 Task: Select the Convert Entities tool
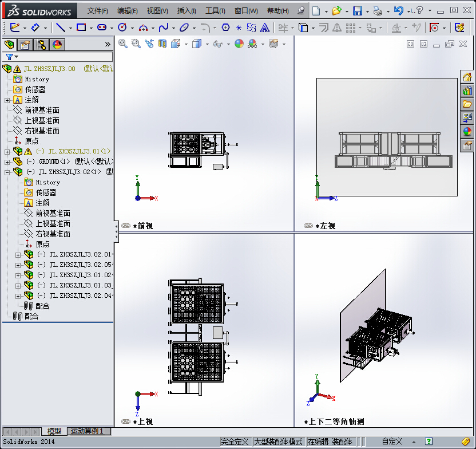click(x=303, y=27)
